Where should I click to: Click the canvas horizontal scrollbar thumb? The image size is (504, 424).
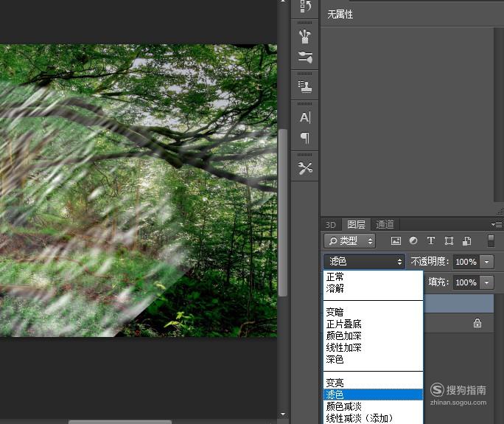tap(120, 422)
